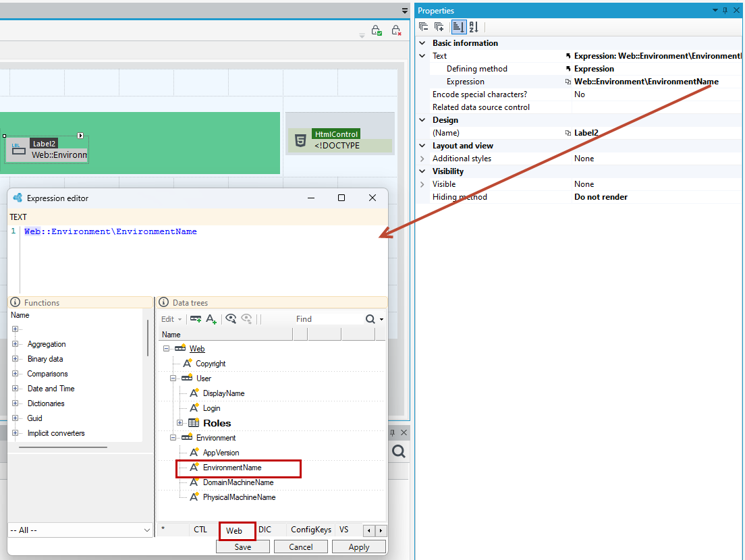Click the HTML5 icon of HtmlControl
Image resolution: width=745 pixels, height=560 pixels.
click(x=300, y=140)
